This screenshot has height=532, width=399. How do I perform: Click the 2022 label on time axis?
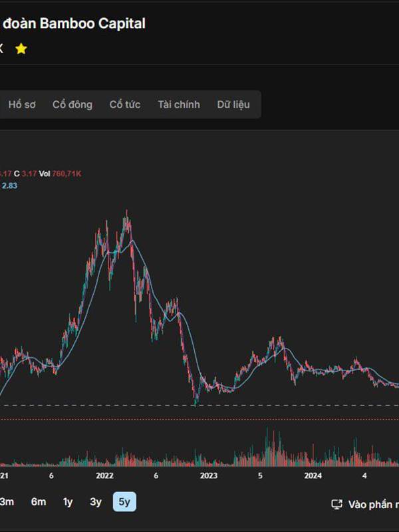[104, 475]
